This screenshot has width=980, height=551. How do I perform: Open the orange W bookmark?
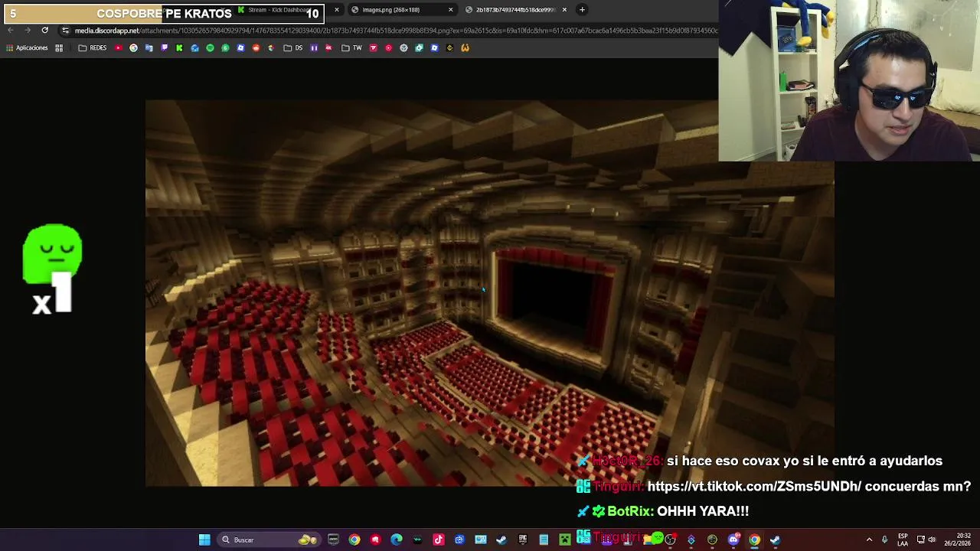(465, 47)
